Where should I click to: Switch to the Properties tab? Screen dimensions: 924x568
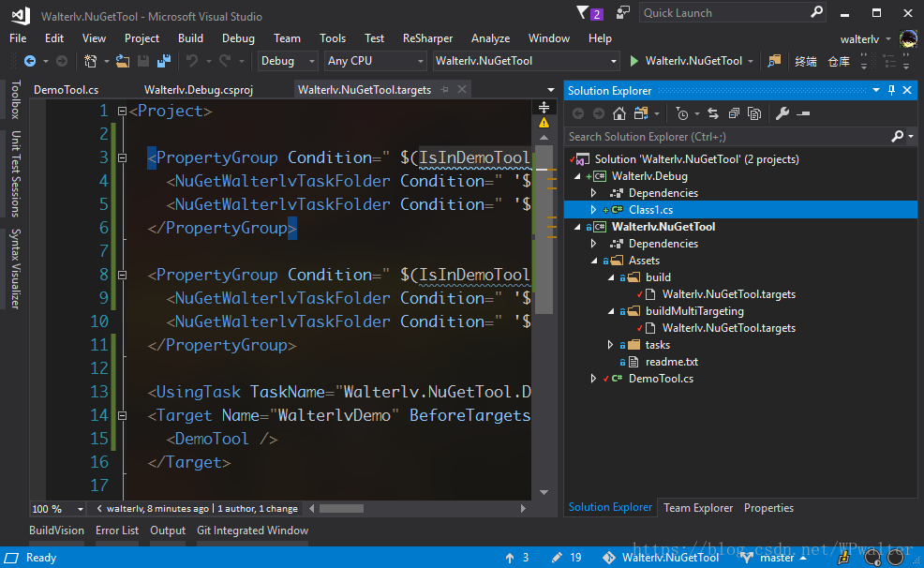click(x=768, y=508)
